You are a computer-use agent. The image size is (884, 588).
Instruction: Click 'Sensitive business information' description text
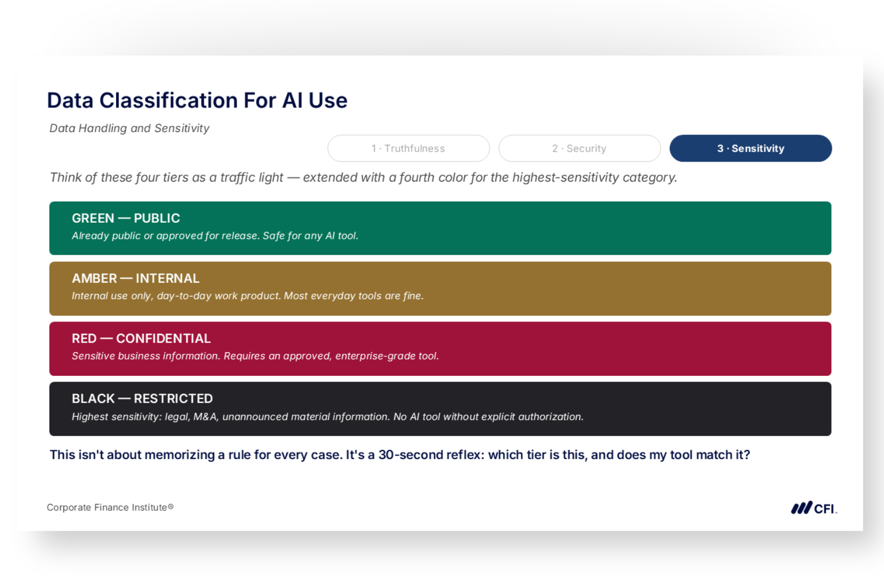pos(255,356)
